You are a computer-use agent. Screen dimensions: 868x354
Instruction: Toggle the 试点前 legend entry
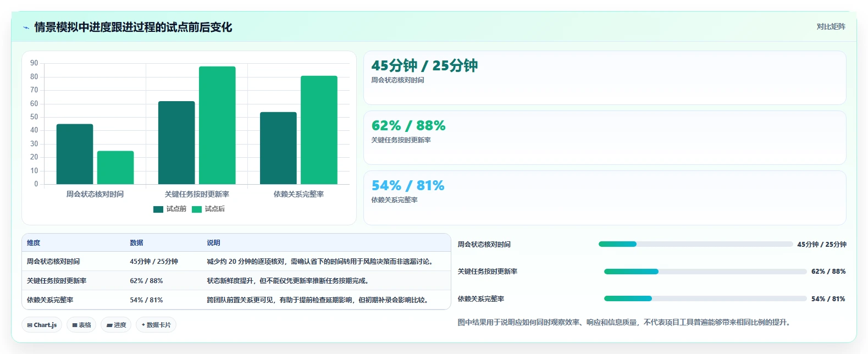pos(170,209)
